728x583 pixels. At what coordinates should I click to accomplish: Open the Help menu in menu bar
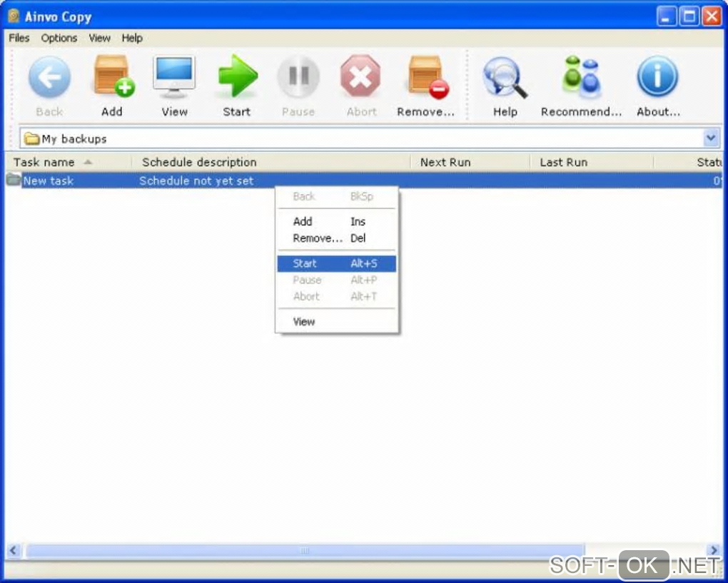[132, 38]
